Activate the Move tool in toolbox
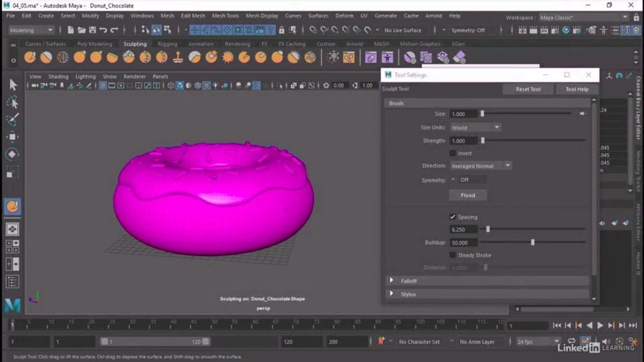The image size is (644, 362). pyautogui.click(x=13, y=137)
